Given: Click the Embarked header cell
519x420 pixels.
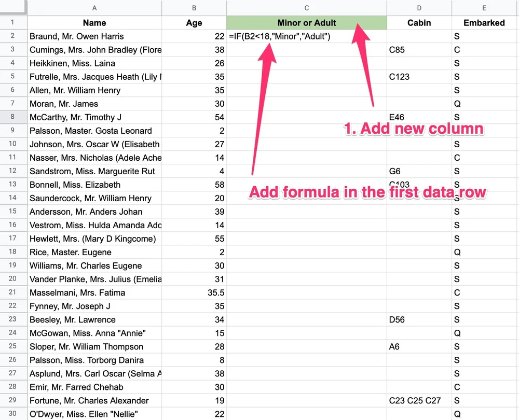Looking at the screenshot, I should point(484,22).
